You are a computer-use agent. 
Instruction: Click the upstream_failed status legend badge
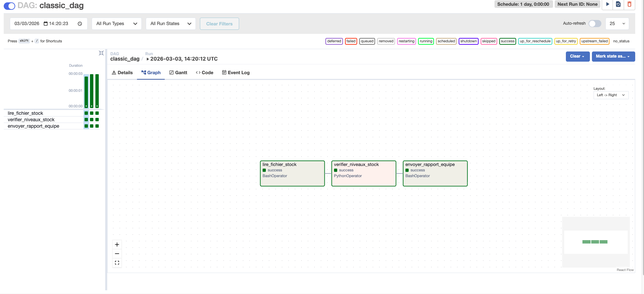tap(595, 41)
